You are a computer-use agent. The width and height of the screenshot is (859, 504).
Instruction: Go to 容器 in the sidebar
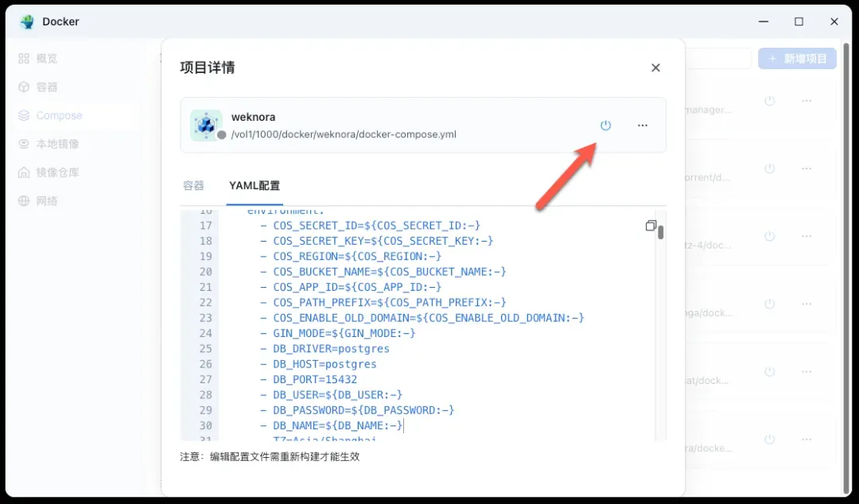(x=46, y=87)
